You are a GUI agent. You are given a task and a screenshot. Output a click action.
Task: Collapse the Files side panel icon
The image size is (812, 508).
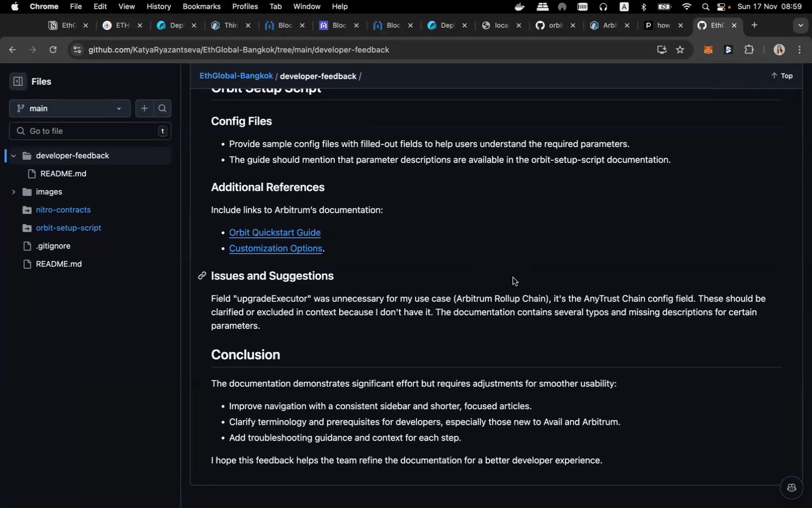[x=18, y=82]
